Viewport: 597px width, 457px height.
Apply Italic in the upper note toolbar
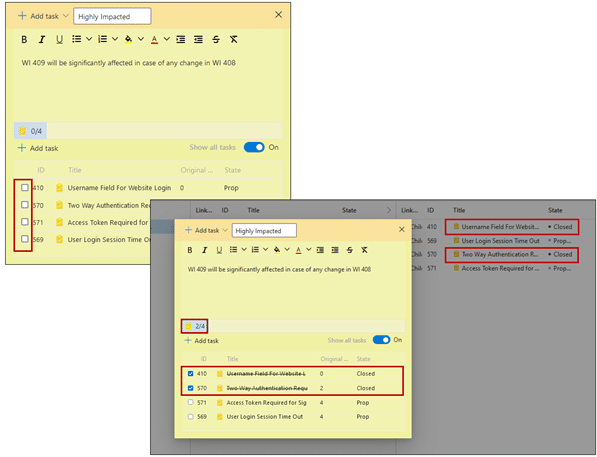click(42, 39)
